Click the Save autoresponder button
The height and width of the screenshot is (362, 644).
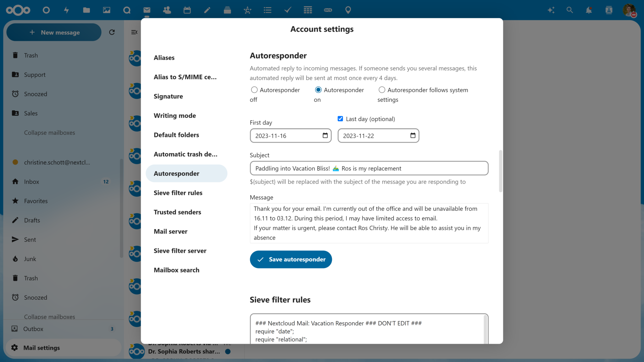tap(291, 259)
